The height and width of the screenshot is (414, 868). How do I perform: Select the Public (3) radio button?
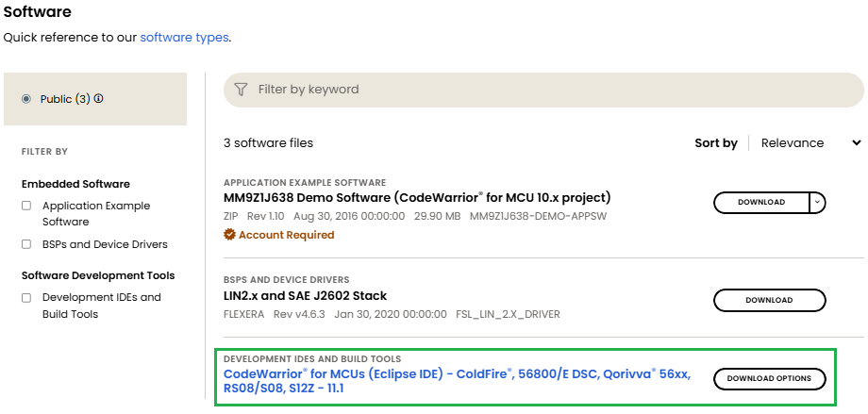pyautogui.click(x=26, y=99)
